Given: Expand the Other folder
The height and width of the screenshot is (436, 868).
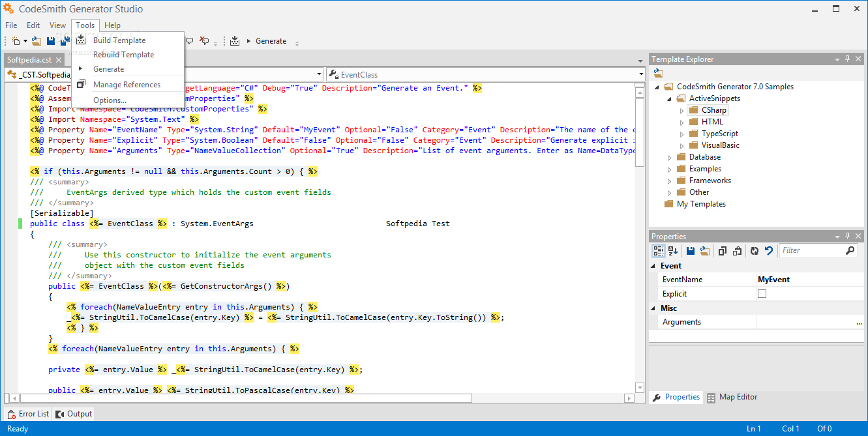Looking at the screenshot, I should coord(669,192).
